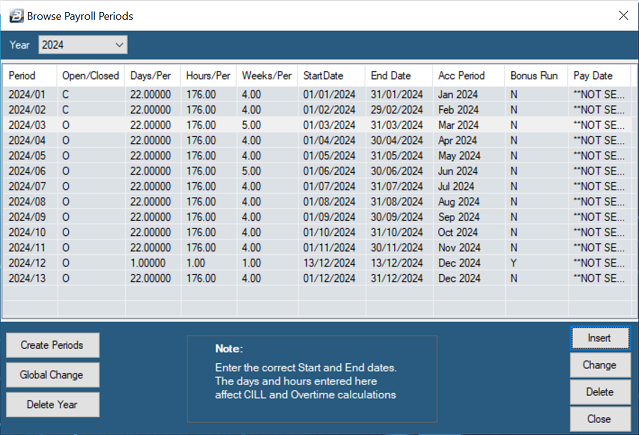
Task: Select period row 2024/06
Action: pos(317,171)
